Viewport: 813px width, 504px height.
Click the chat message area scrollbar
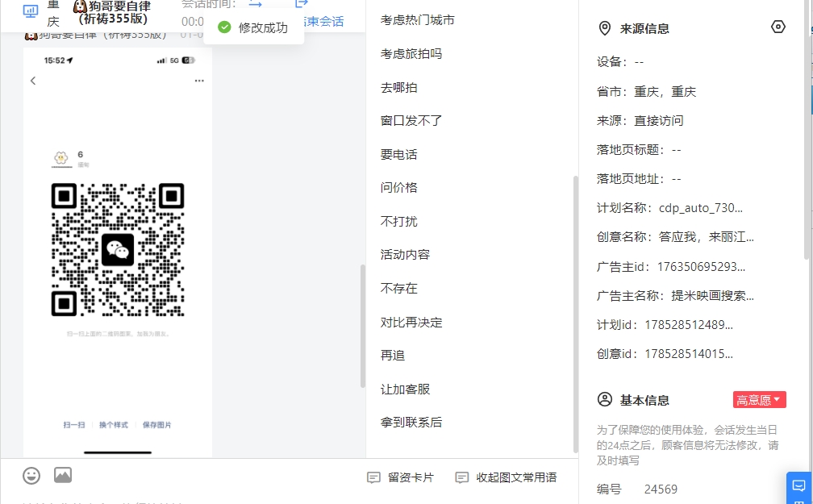[x=363, y=326]
